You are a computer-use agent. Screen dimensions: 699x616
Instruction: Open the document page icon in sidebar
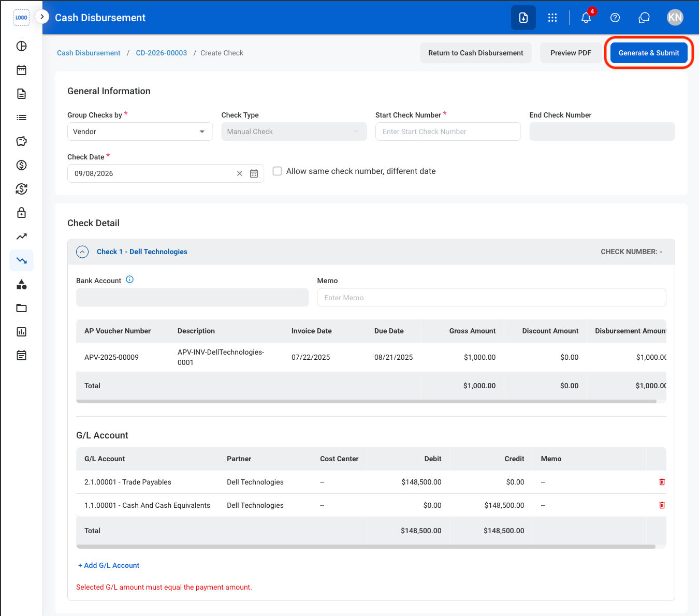coord(21,94)
